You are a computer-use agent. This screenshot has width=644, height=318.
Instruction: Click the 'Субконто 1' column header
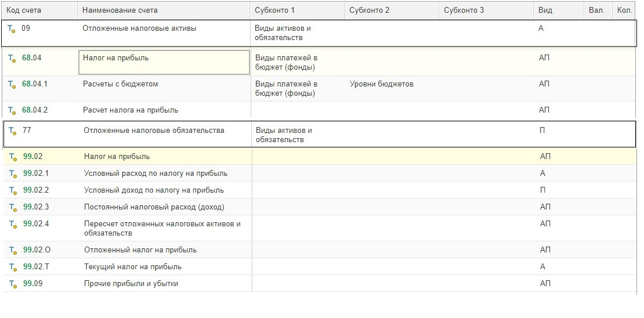274,10
